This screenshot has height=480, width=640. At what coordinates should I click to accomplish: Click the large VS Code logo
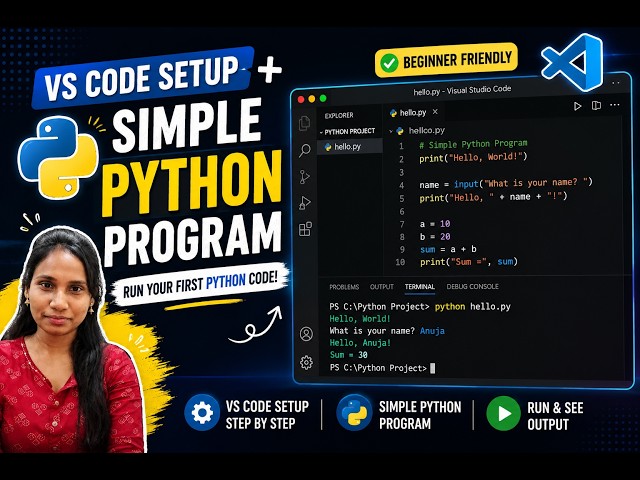click(572, 62)
